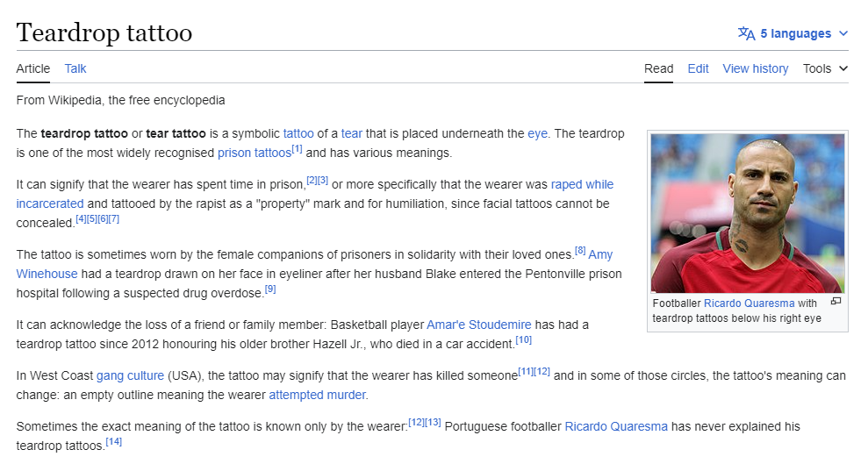Switch to the Talk tab
The width and height of the screenshot is (868, 464).
[x=75, y=68]
